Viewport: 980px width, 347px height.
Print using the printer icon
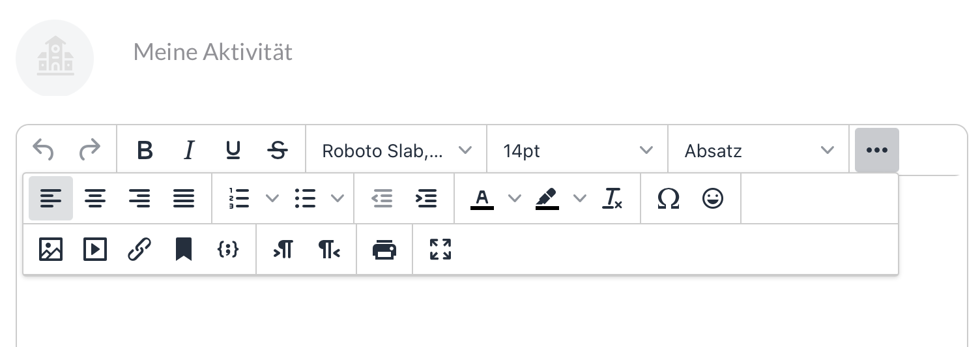click(384, 250)
